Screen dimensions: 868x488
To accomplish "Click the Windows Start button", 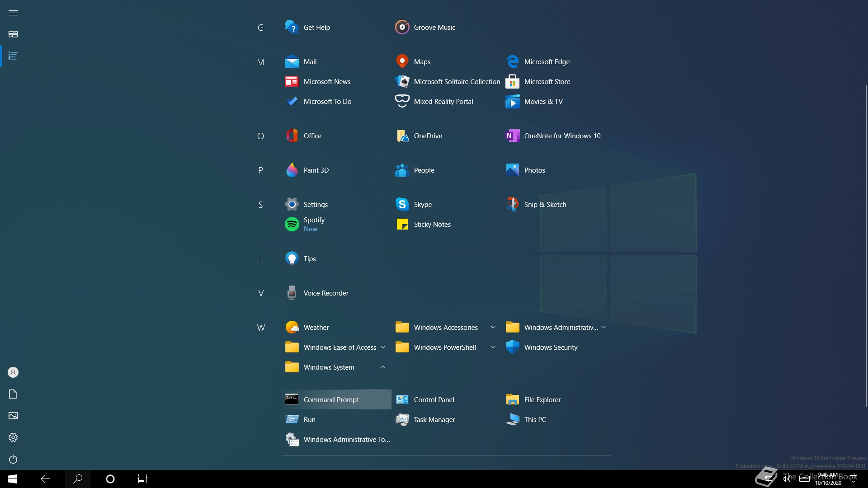I will click(13, 479).
